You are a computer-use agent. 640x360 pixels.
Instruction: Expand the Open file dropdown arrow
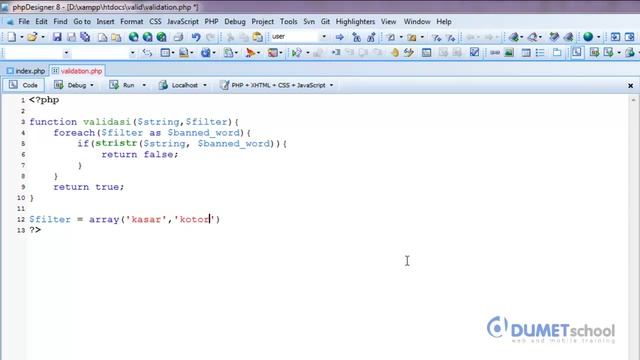[42, 37]
